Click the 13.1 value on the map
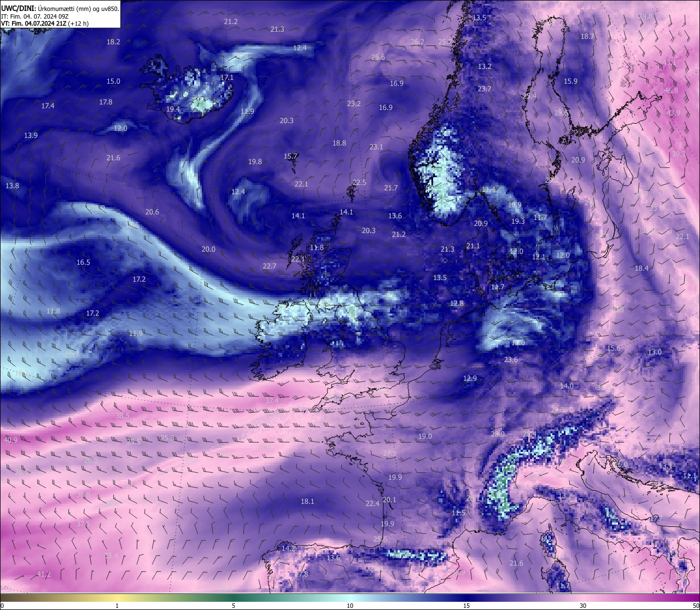The height and width of the screenshot is (610, 700). click(x=666, y=466)
